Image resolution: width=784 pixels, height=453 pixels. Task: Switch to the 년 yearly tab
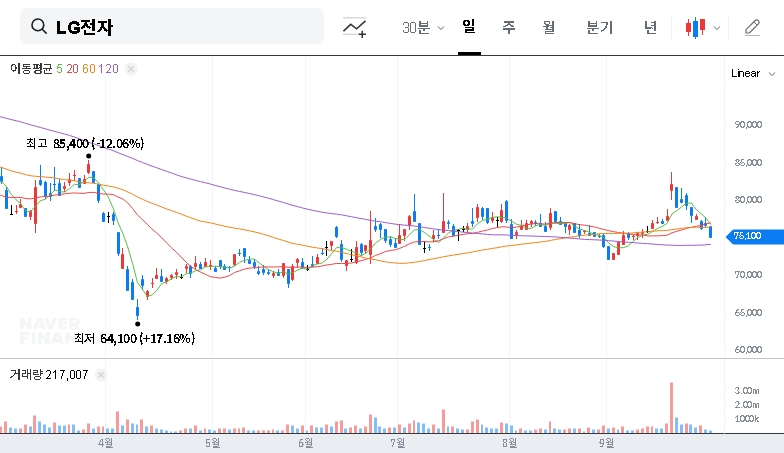click(650, 27)
